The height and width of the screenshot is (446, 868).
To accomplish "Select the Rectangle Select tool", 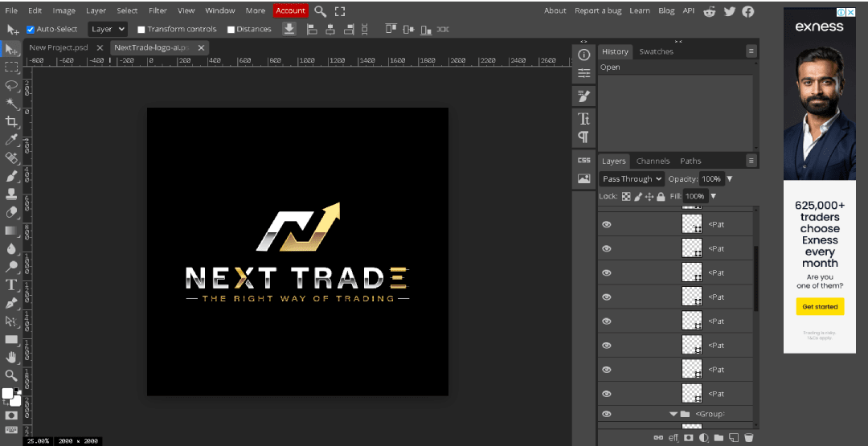I will click(x=11, y=67).
